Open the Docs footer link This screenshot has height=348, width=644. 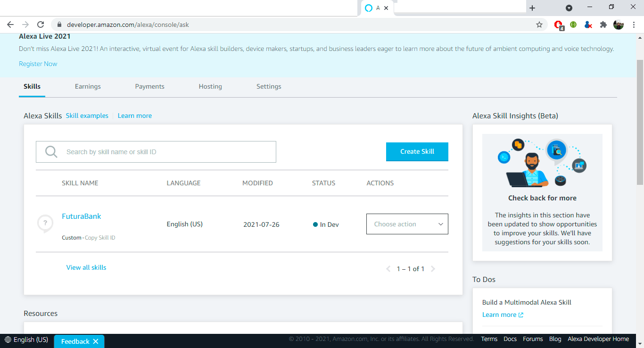pyautogui.click(x=510, y=339)
